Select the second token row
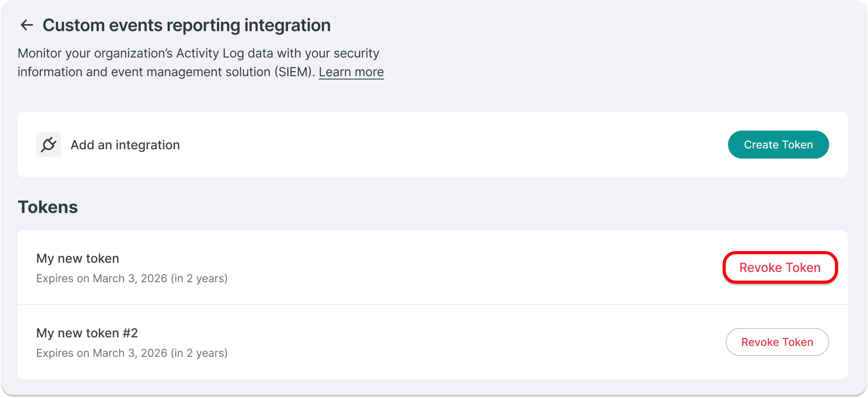The height and width of the screenshot is (398, 868). (x=432, y=342)
